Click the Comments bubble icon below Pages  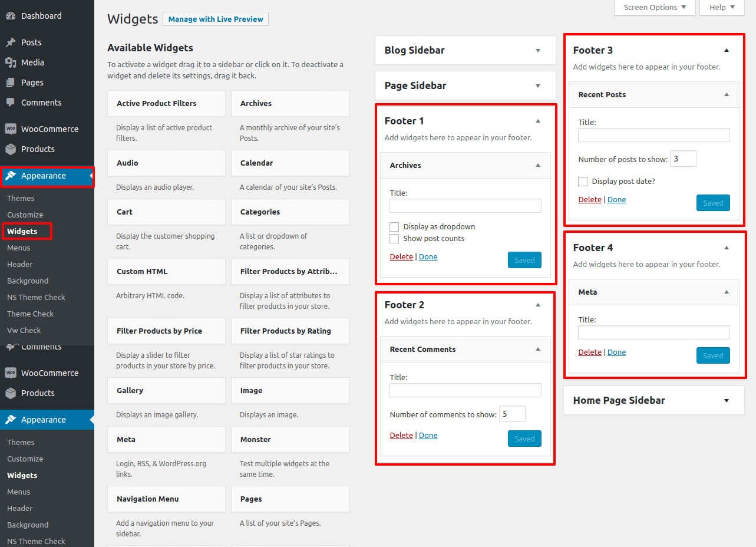point(11,103)
